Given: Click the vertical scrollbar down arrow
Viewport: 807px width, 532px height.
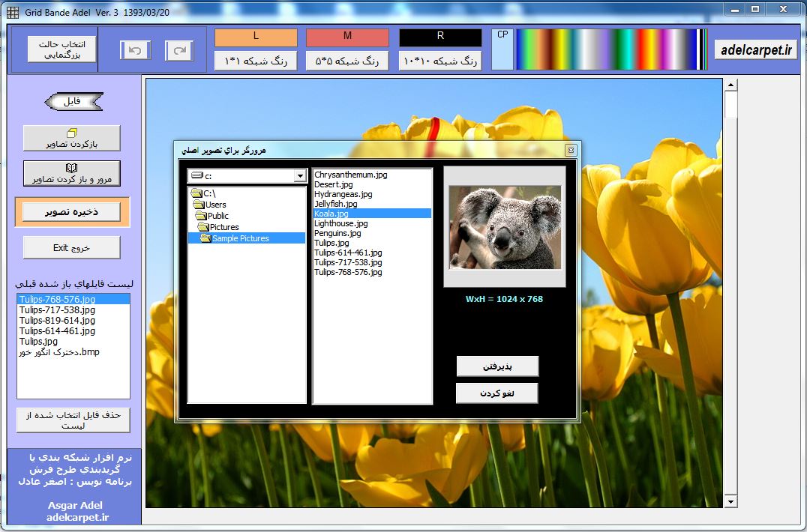Looking at the screenshot, I should tap(730, 501).
